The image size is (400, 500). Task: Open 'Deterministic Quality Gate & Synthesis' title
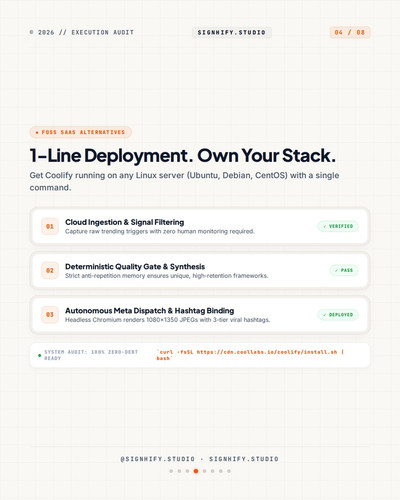(x=135, y=266)
